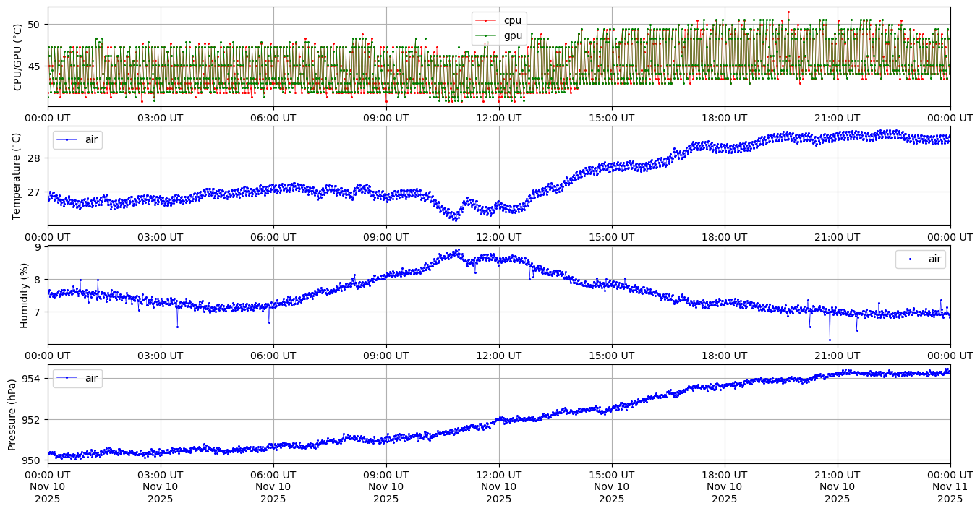Click the Nov 11 2025 date label
The width and height of the screenshot is (980, 511).
tap(950, 493)
